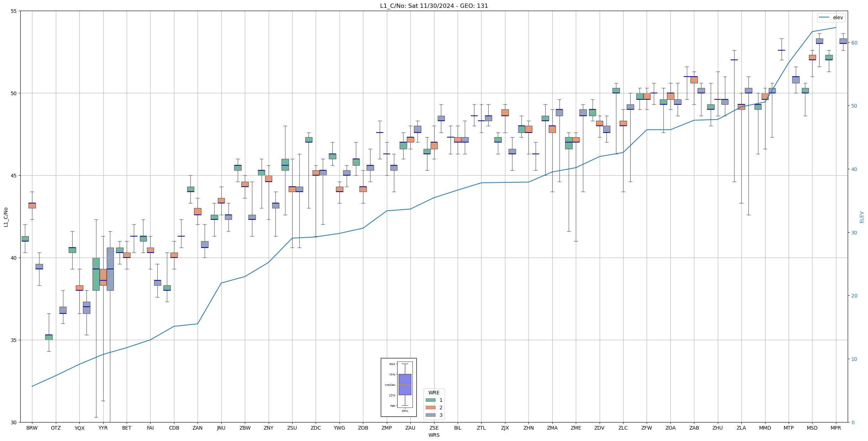
Task: Click the MPR station tick label
Action: (836, 428)
